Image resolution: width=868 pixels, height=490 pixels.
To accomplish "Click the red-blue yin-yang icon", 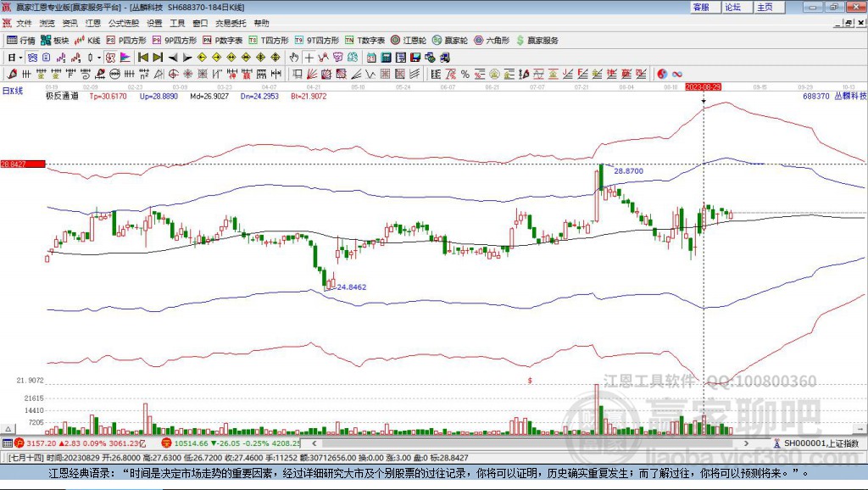I will click(662, 74).
